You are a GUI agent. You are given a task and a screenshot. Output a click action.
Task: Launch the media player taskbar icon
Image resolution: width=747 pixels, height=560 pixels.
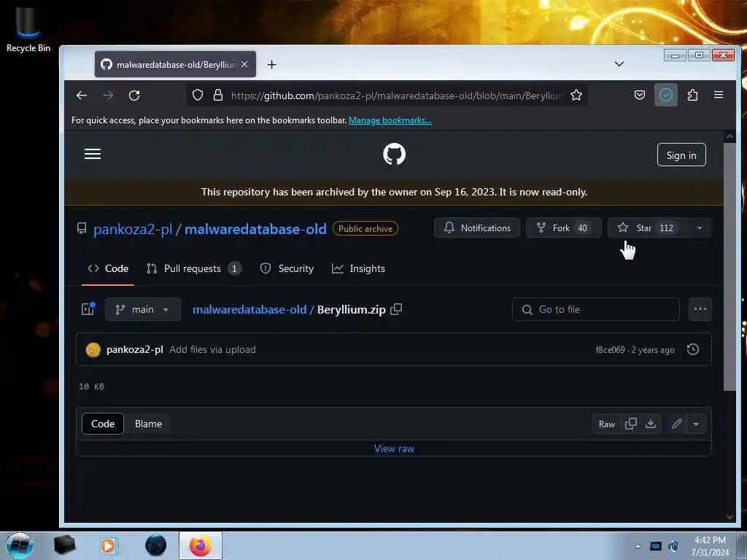[108, 545]
